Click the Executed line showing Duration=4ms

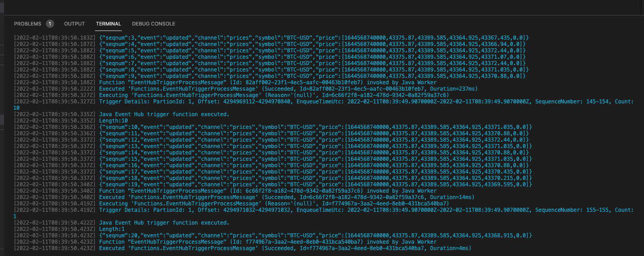point(243,248)
